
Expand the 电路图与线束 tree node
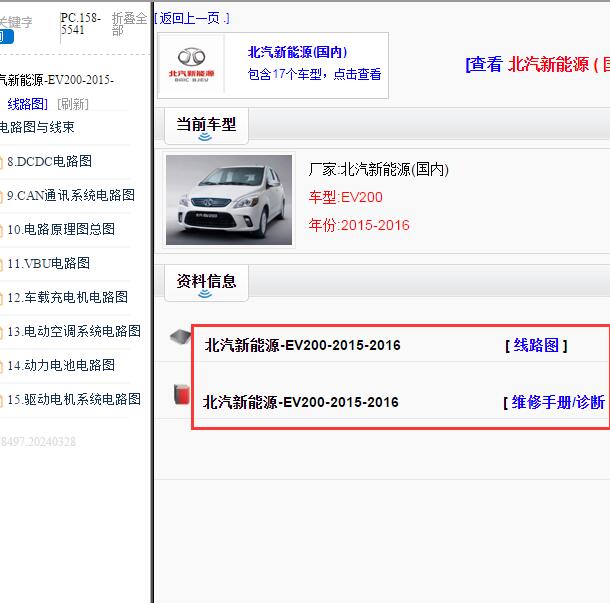37,127
